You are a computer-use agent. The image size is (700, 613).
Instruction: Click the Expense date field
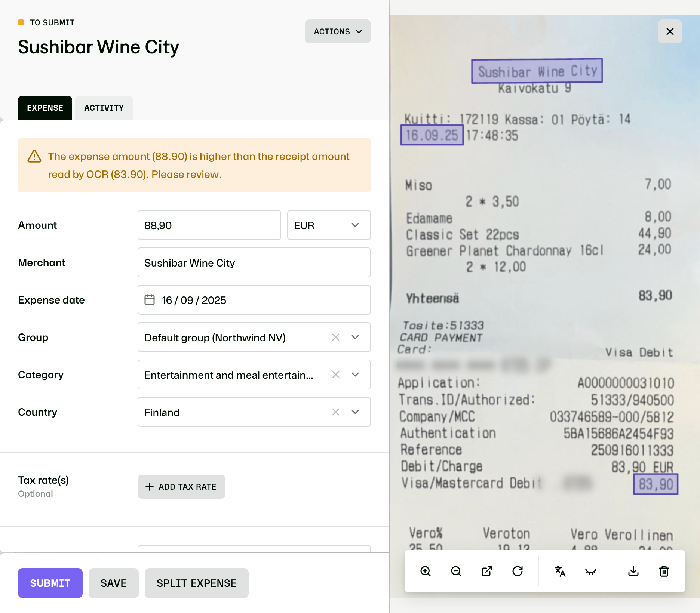click(254, 300)
